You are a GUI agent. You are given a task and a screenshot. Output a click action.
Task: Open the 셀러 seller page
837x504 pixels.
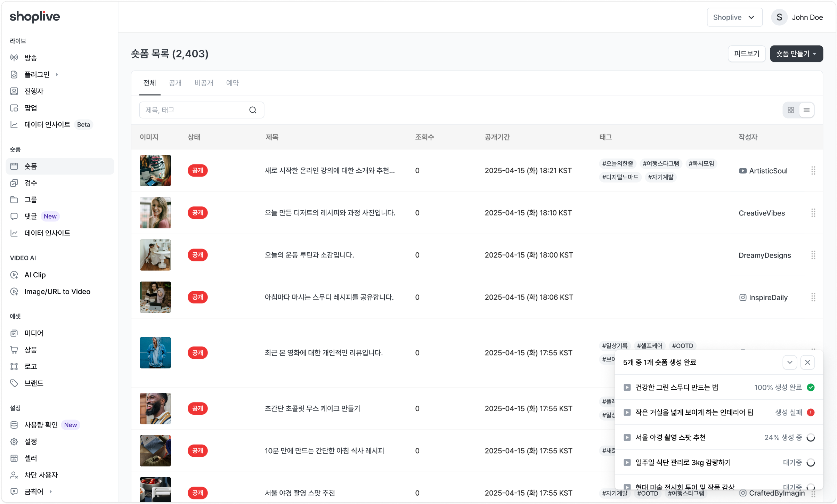[x=60, y=458]
